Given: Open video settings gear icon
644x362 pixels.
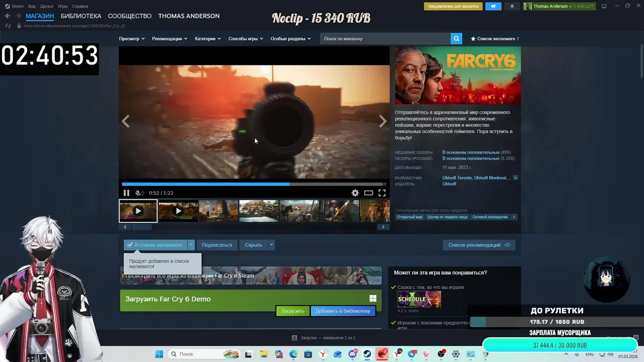Looking at the screenshot, I should [x=355, y=193].
